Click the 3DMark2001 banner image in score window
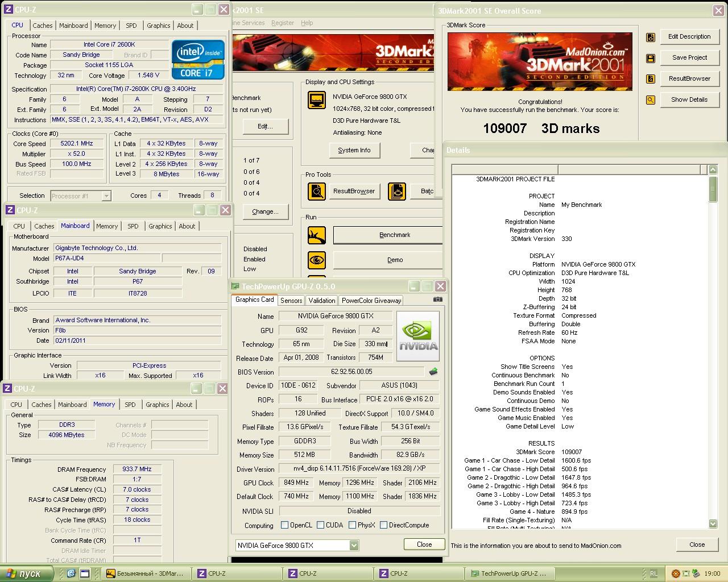Image resolution: width=728 pixels, height=582 pixels. (x=539, y=62)
